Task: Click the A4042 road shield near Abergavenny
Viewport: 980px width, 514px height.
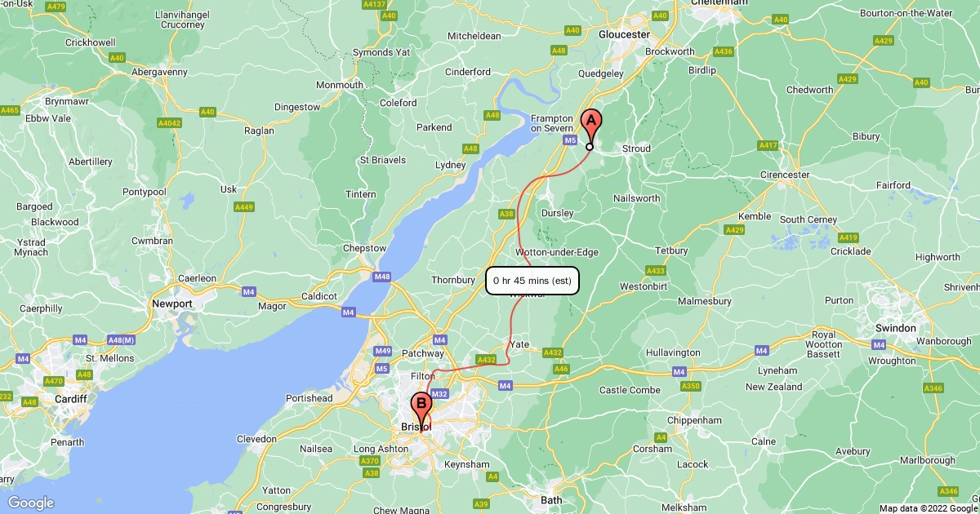Action: [169, 123]
